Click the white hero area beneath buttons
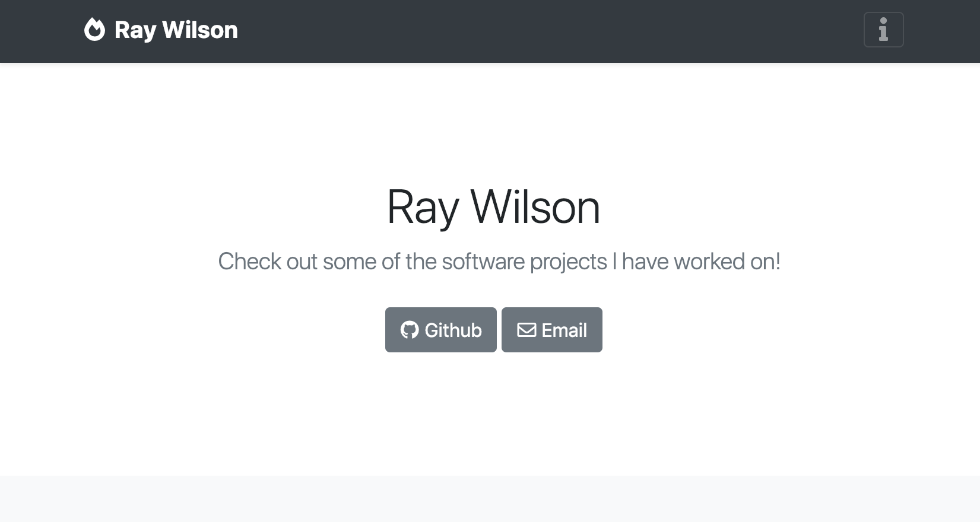Image resolution: width=980 pixels, height=522 pixels. [x=490, y=415]
